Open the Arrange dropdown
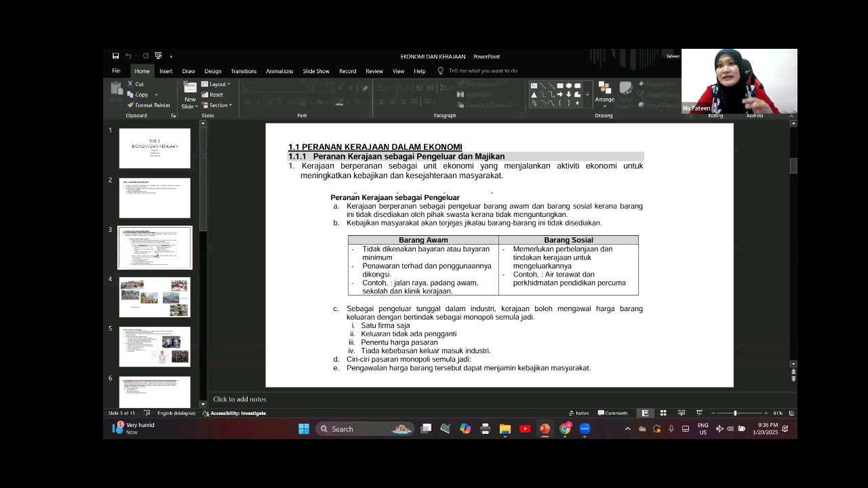 pos(605,94)
